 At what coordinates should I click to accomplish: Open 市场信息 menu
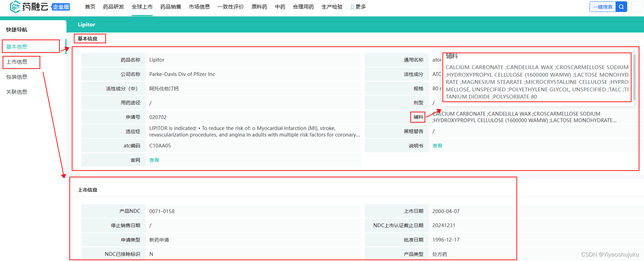coord(199,7)
